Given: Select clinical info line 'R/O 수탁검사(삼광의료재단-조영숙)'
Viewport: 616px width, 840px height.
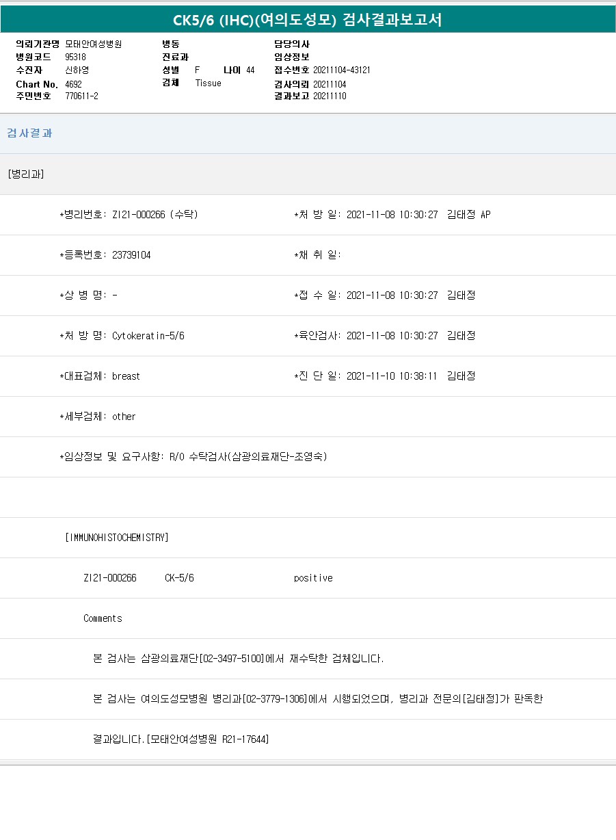Looking at the screenshot, I should (248, 456).
